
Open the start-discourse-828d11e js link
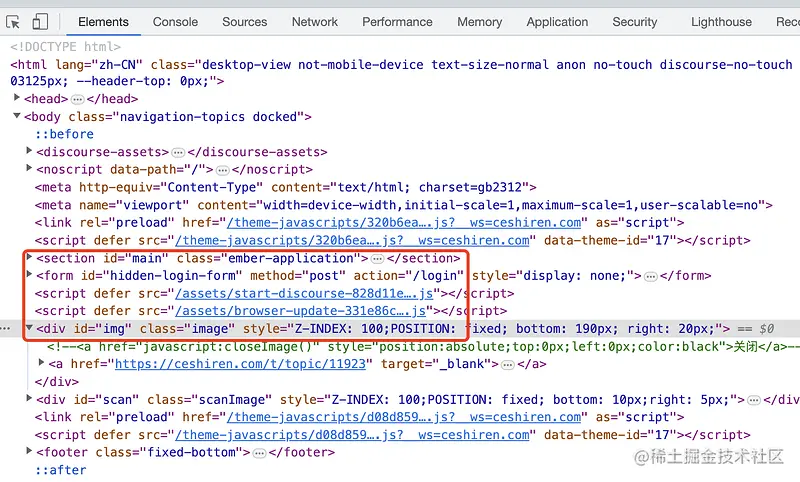click(304, 294)
